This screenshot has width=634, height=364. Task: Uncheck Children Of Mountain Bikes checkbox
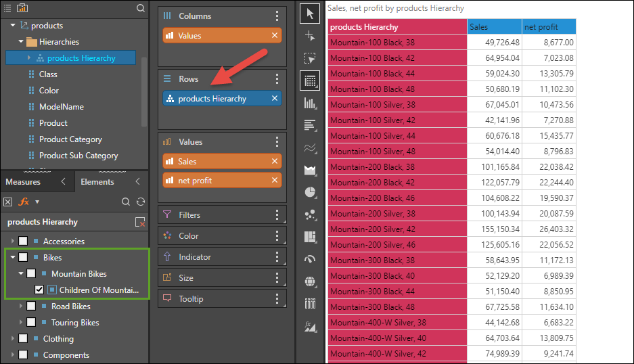click(x=39, y=290)
